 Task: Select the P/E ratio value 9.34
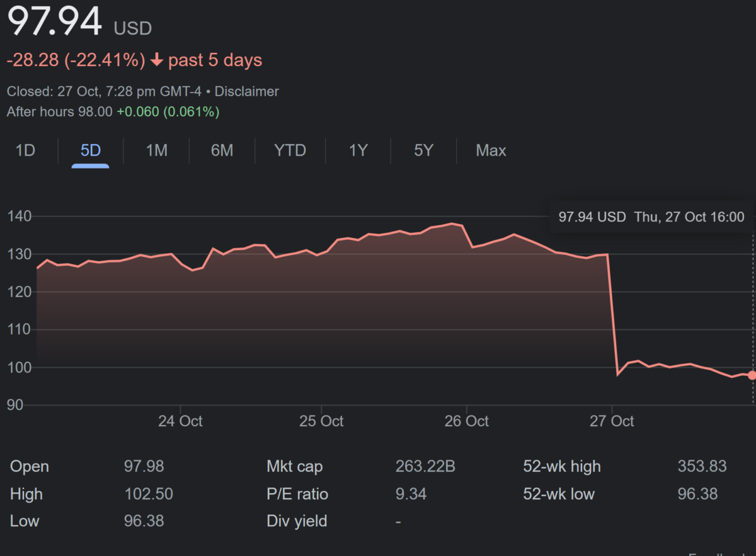(411, 494)
